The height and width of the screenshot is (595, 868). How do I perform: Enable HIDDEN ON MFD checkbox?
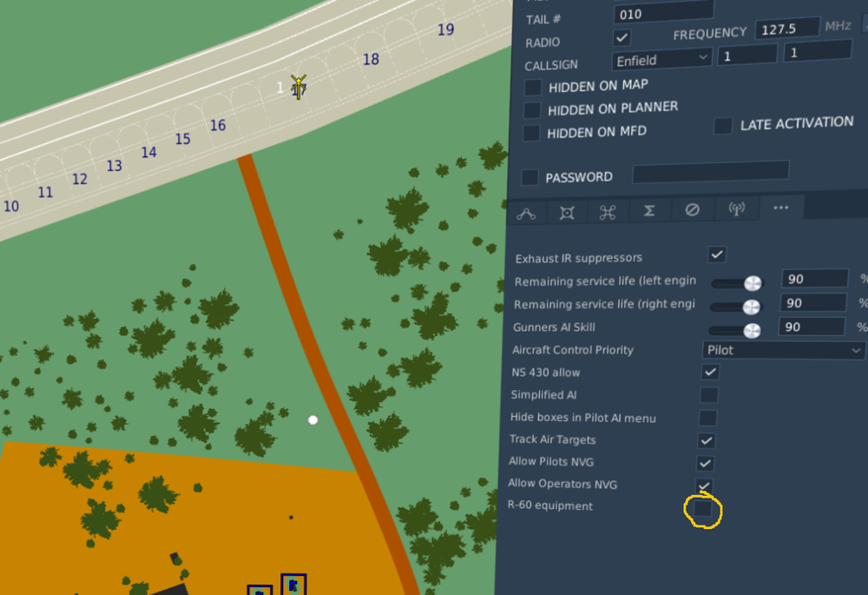531,133
